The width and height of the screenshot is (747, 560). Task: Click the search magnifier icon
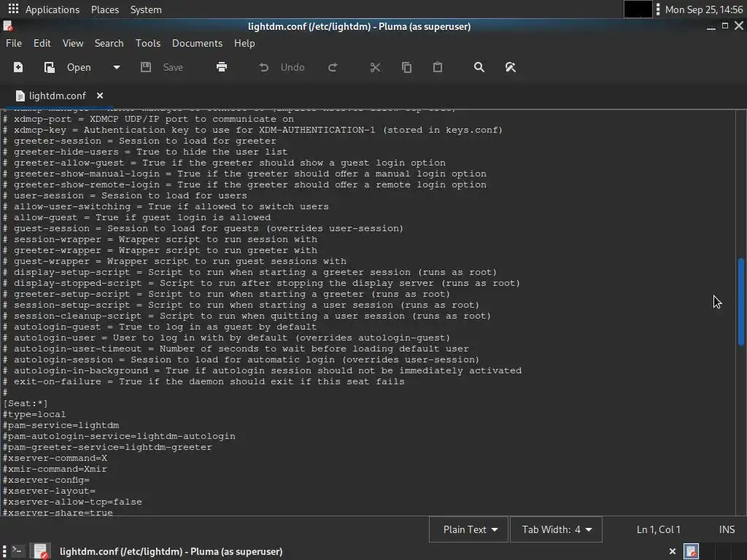coord(479,67)
